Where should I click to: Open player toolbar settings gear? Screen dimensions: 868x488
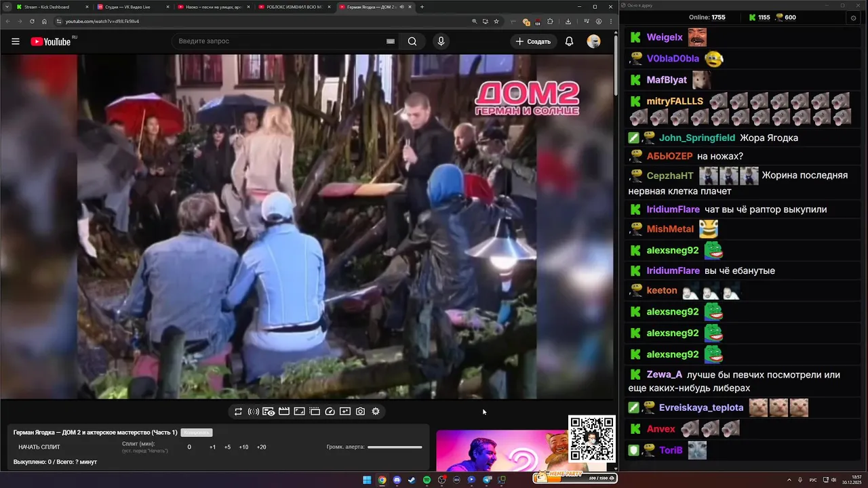click(x=376, y=411)
